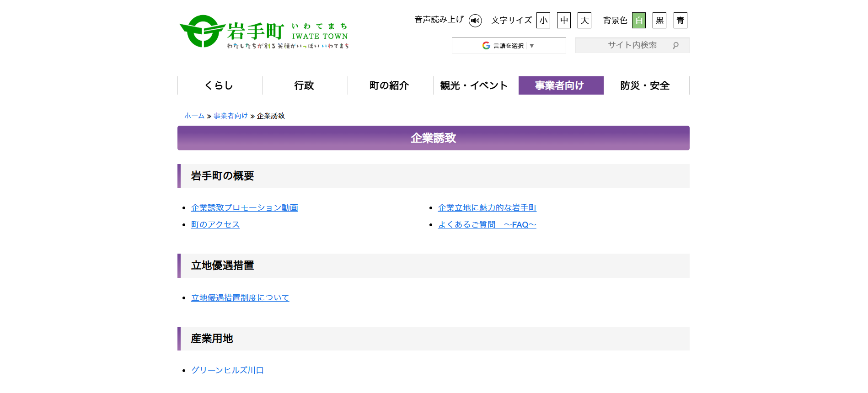The image size is (868, 393).
Task: Click the 企業誘致 page title banner
Action: (x=434, y=138)
